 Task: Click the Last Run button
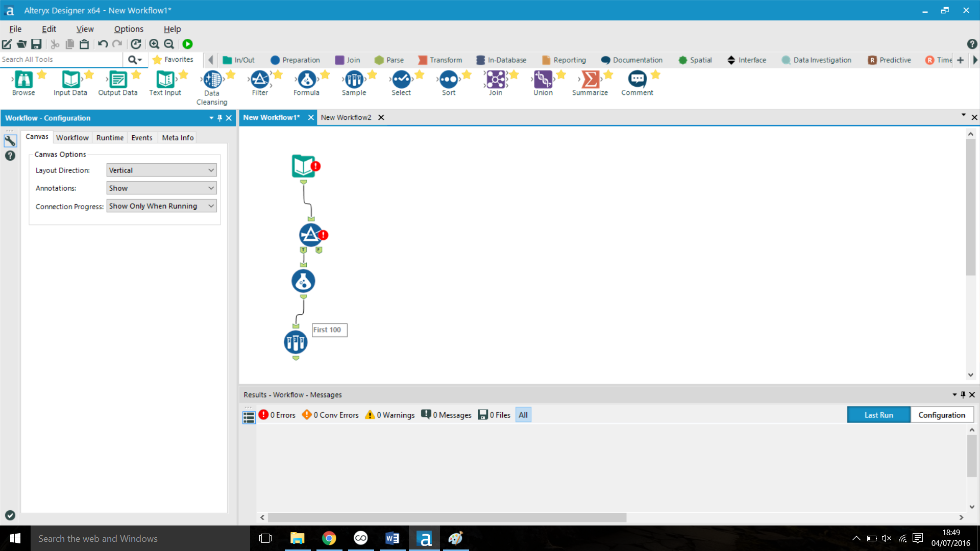[878, 415]
